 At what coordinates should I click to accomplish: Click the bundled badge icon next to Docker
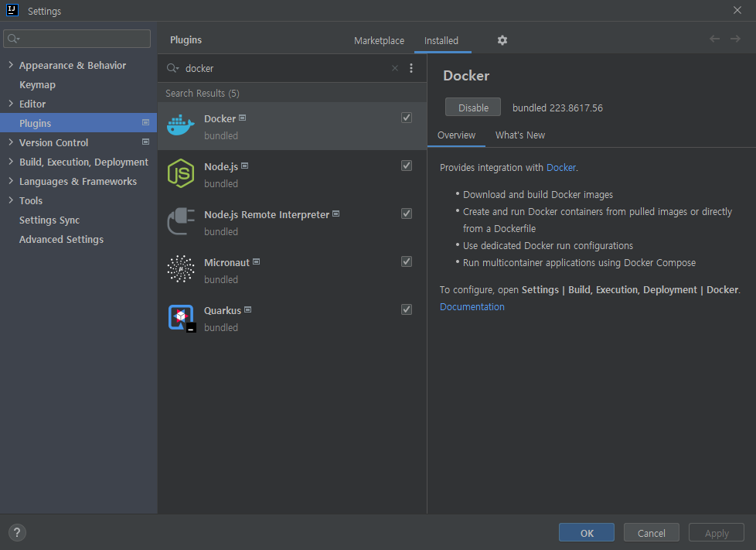pos(243,118)
